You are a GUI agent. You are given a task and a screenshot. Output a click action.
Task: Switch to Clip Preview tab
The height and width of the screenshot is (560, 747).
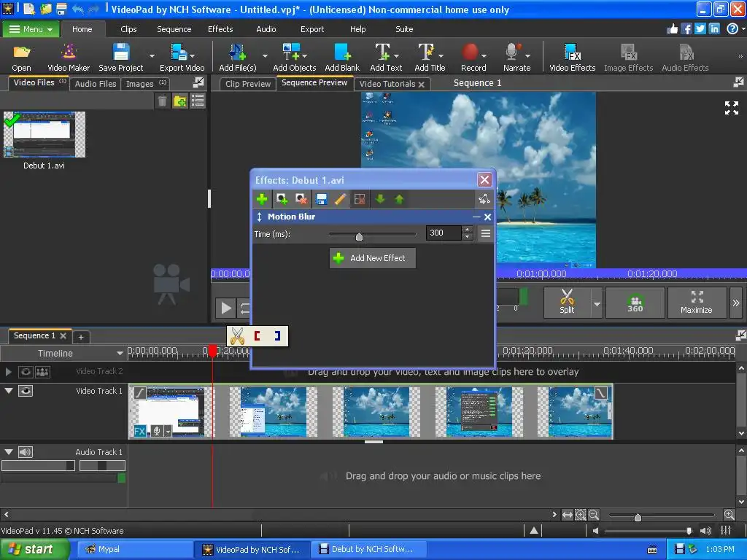click(x=248, y=84)
